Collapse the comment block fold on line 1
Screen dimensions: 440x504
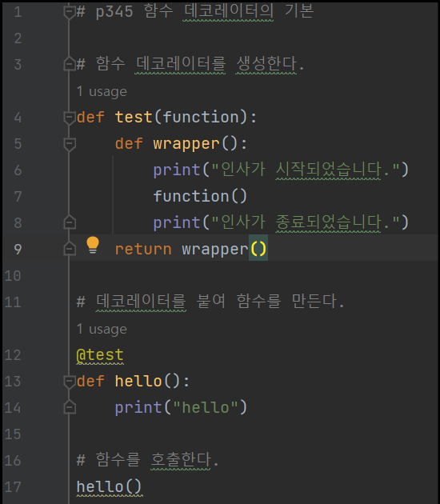click(70, 12)
